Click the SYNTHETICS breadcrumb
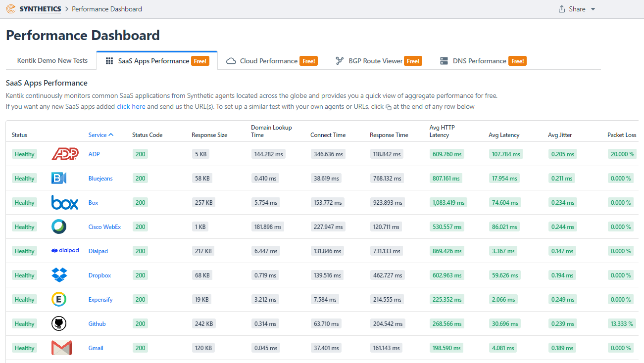This screenshot has height=363, width=644. click(41, 9)
